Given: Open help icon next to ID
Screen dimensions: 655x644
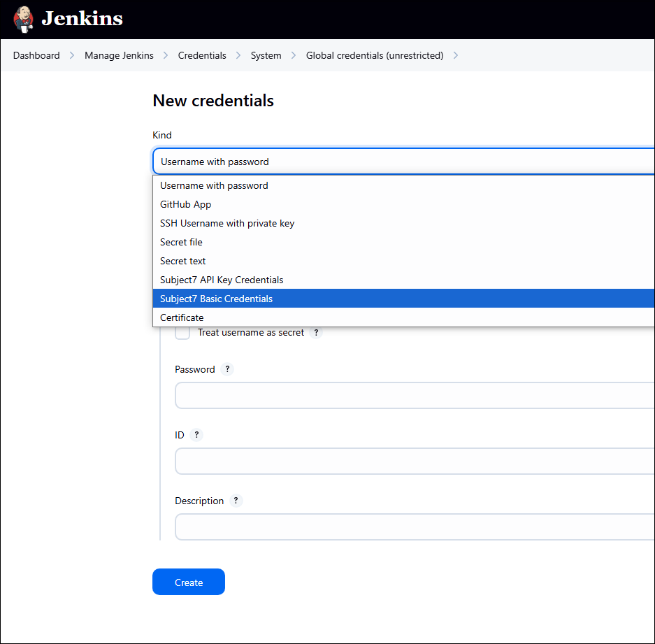Looking at the screenshot, I should point(196,435).
